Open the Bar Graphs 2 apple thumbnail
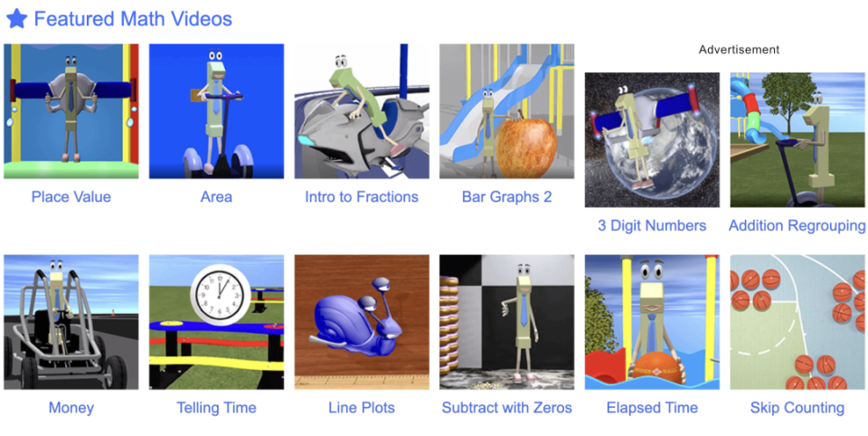The height and width of the screenshot is (436, 868). 507,111
